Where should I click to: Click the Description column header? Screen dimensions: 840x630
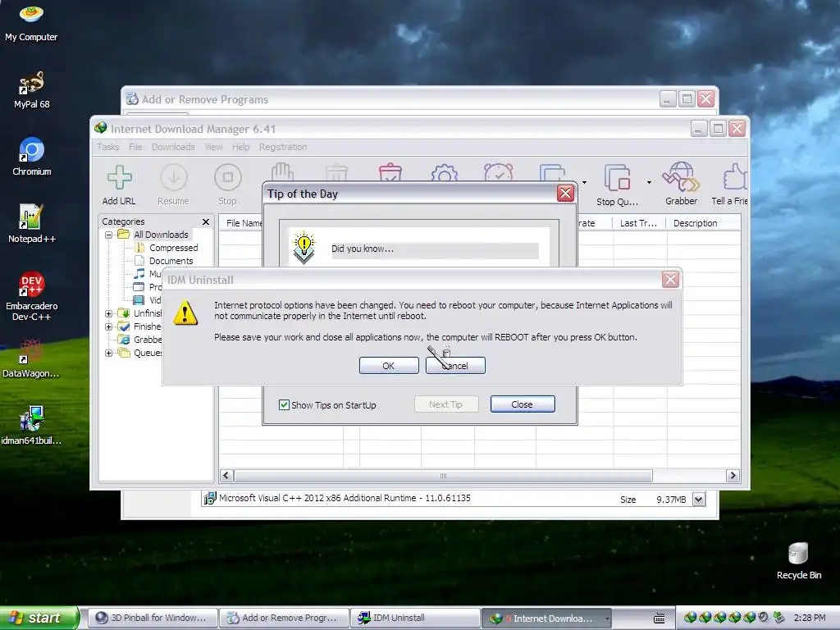[x=703, y=223]
